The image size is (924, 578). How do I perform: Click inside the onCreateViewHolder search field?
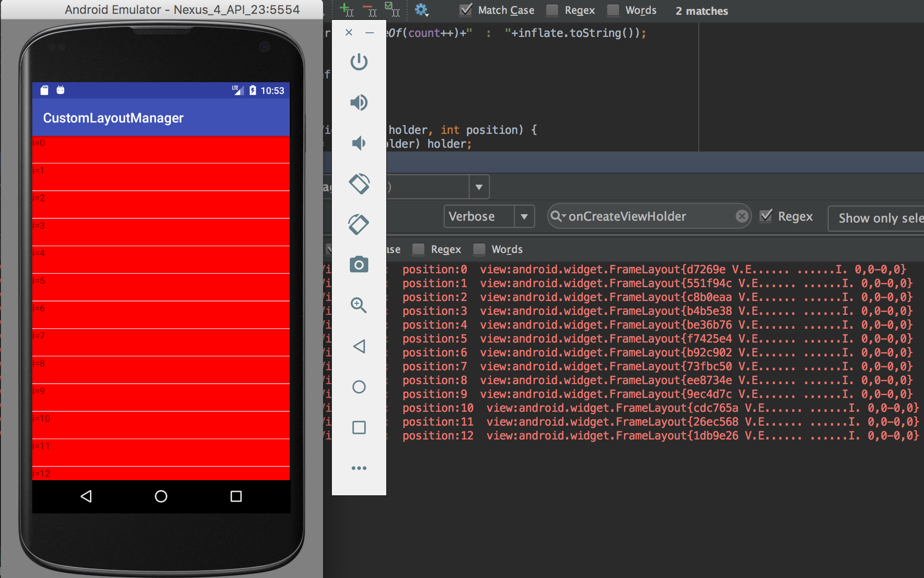[646, 216]
